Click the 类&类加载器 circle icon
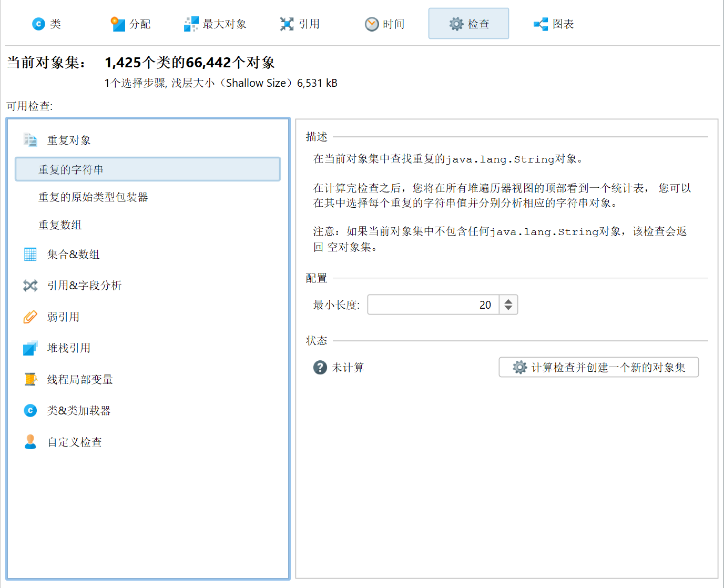The image size is (724, 588). point(30,410)
